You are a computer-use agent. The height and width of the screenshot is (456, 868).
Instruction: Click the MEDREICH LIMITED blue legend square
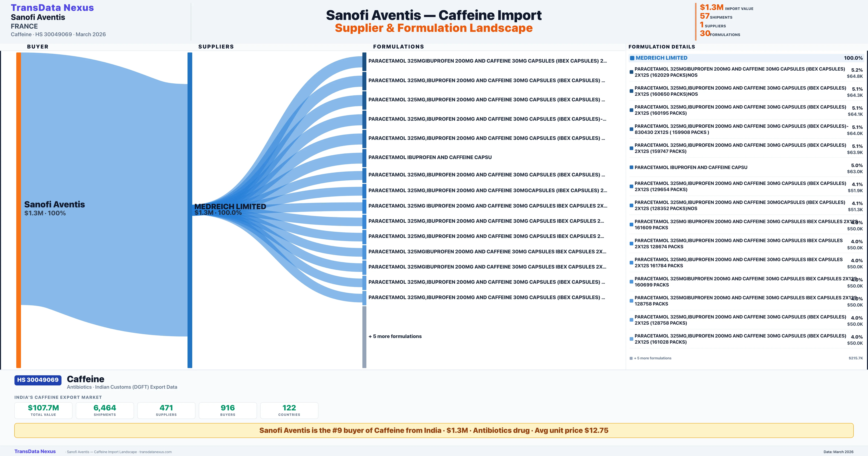click(632, 58)
